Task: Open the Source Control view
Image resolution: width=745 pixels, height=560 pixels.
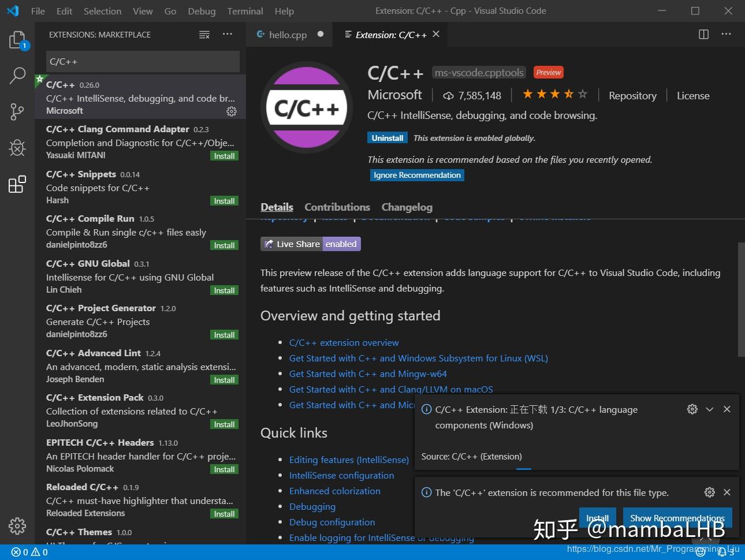Action: pos(17,111)
